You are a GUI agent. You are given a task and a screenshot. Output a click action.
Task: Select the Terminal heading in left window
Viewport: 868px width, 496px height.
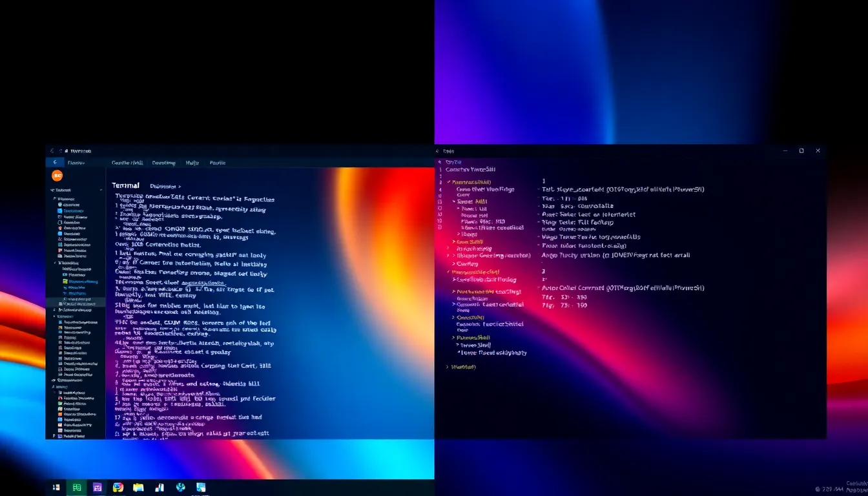(x=125, y=185)
